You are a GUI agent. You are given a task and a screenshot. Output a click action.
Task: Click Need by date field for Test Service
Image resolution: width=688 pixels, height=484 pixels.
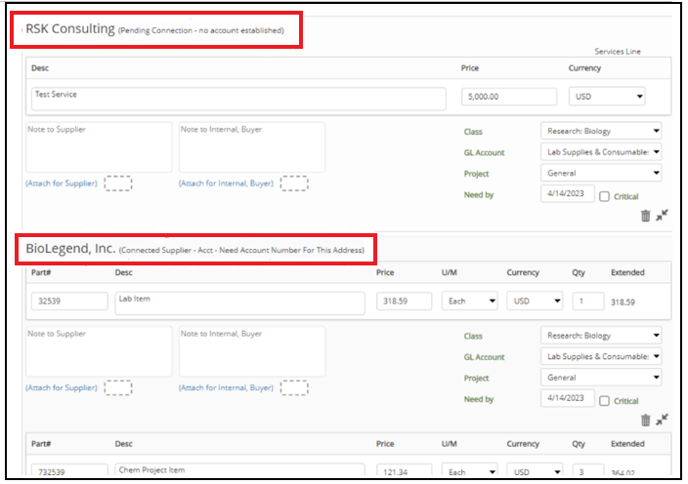(x=567, y=194)
